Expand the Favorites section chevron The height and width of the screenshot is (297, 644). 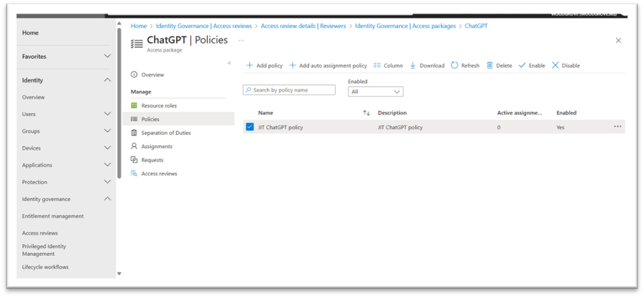(107, 56)
